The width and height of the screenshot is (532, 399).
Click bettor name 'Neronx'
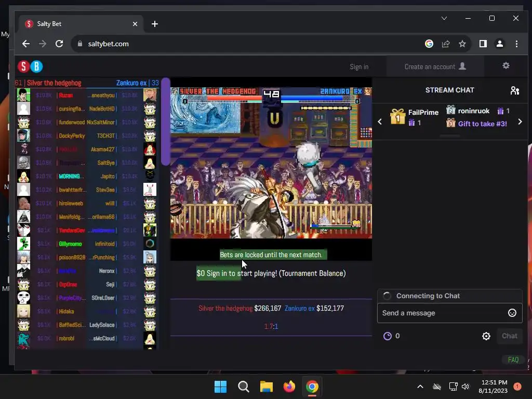click(x=107, y=271)
